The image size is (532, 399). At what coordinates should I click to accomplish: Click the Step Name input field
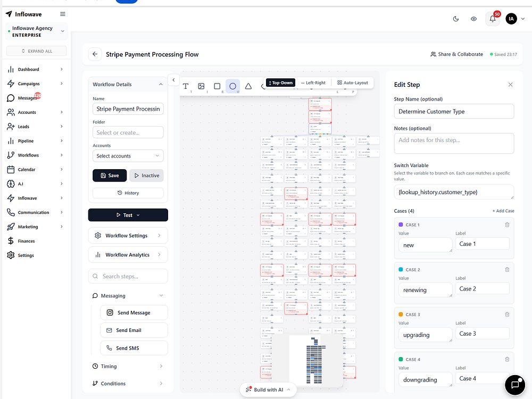(x=454, y=111)
